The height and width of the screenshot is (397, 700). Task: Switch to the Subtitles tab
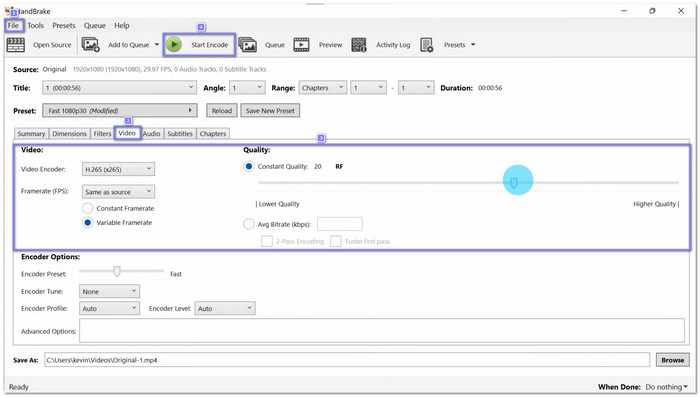(x=180, y=134)
